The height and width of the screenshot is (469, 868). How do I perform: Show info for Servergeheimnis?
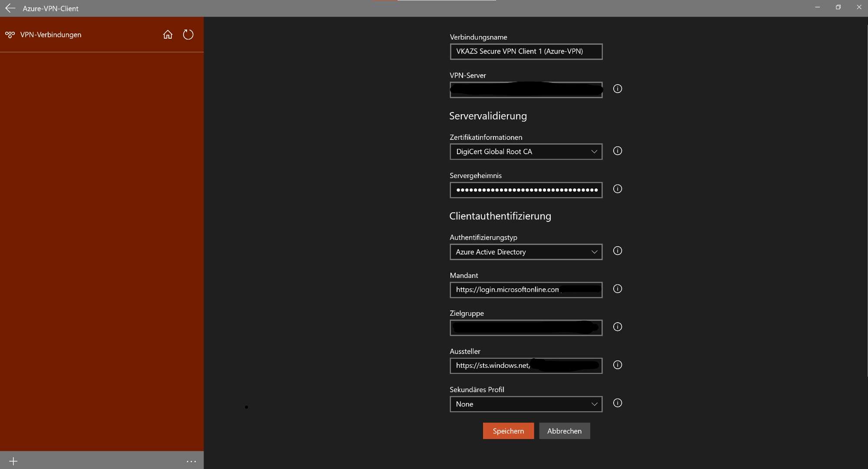(618, 189)
